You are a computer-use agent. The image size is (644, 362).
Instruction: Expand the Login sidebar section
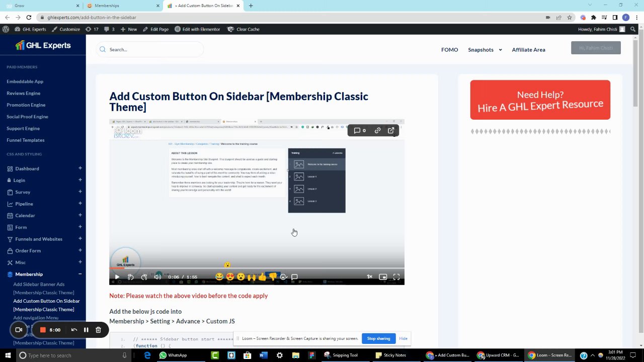pos(80,180)
